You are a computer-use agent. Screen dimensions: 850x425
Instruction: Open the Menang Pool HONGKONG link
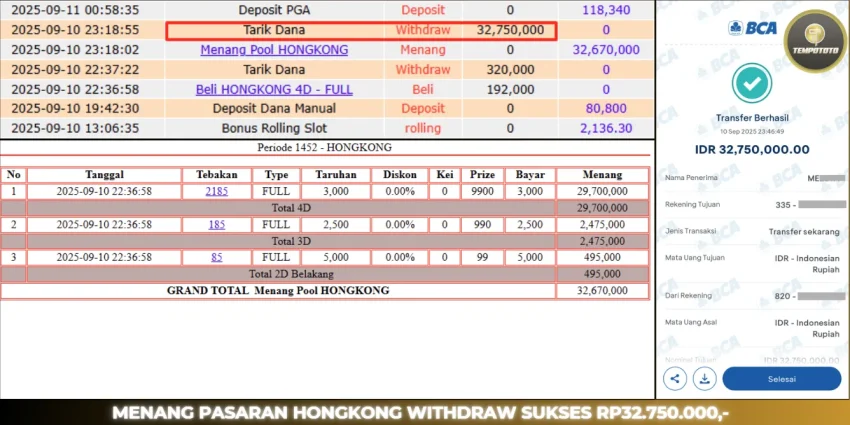click(x=274, y=50)
